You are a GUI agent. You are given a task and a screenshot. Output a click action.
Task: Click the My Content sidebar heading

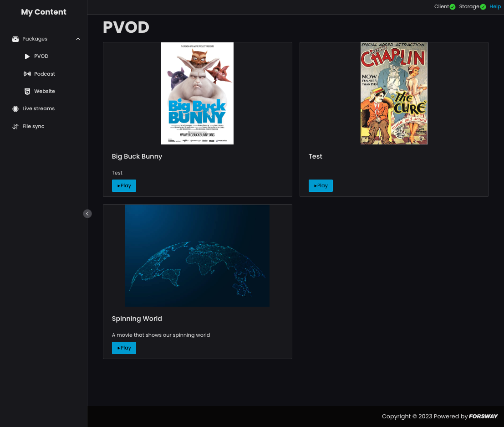click(44, 12)
